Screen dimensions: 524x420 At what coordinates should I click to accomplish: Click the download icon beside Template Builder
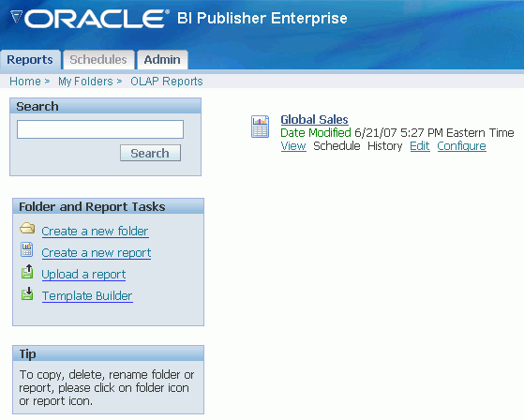(27, 293)
